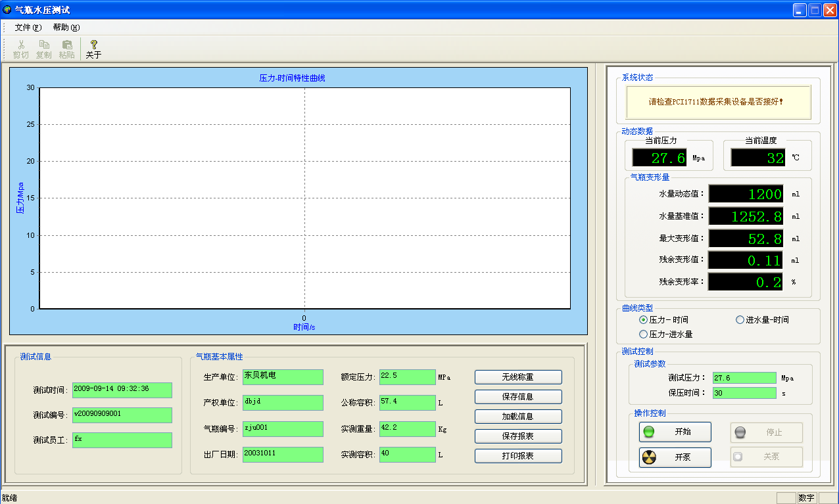
Task: Click the 压力-时间特性曲线 chart title
Action: tap(292, 78)
